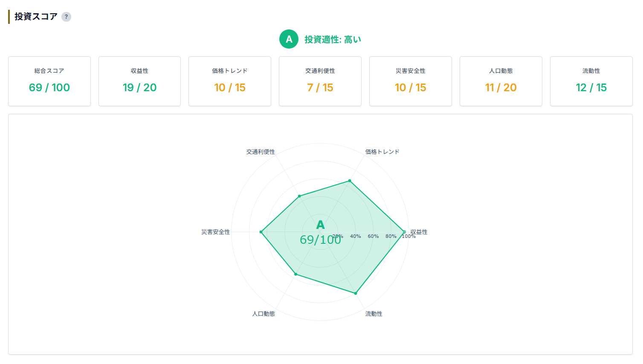
Task: Click the 人口動態 11 / 20 card
Action: point(501,81)
